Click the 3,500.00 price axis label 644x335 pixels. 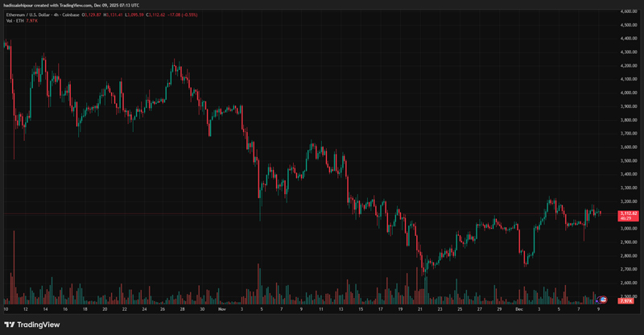coord(629,160)
